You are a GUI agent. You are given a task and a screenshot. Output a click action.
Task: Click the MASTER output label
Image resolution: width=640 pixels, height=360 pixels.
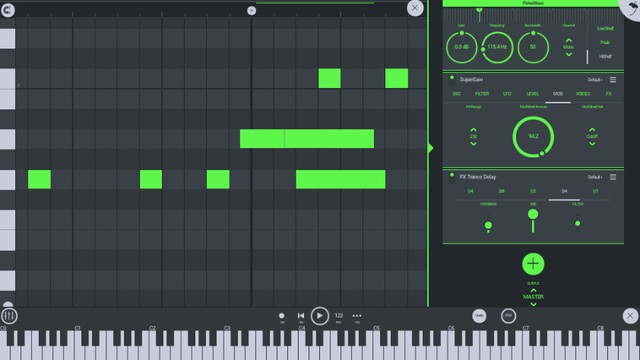pyautogui.click(x=533, y=297)
